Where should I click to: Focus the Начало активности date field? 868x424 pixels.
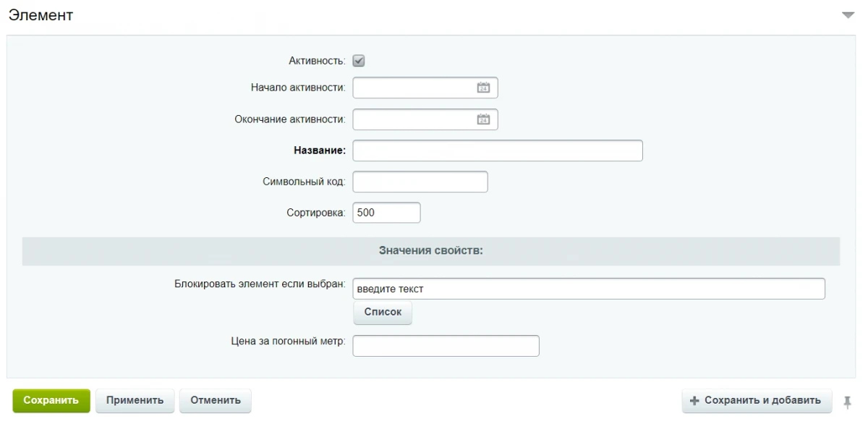(425, 88)
